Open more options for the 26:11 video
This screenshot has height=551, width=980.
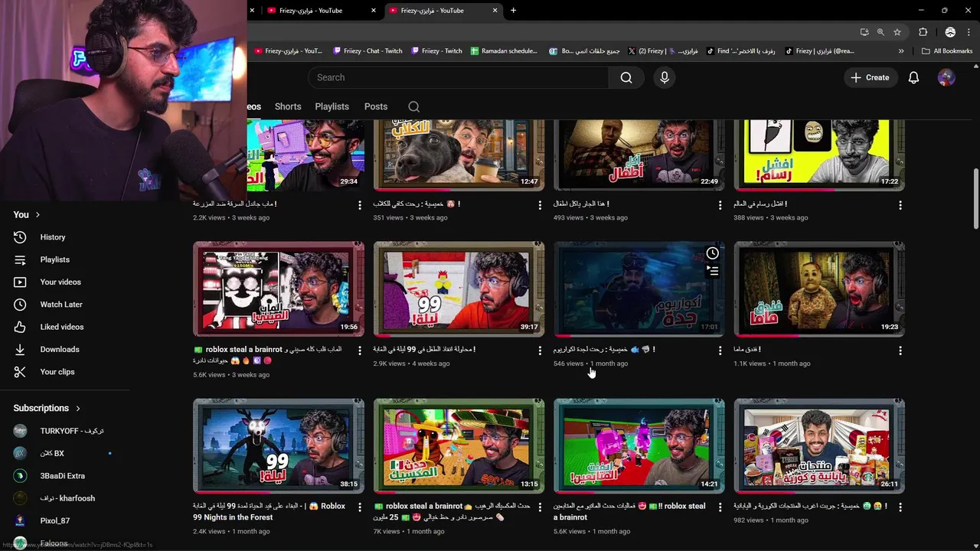[x=900, y=507]
